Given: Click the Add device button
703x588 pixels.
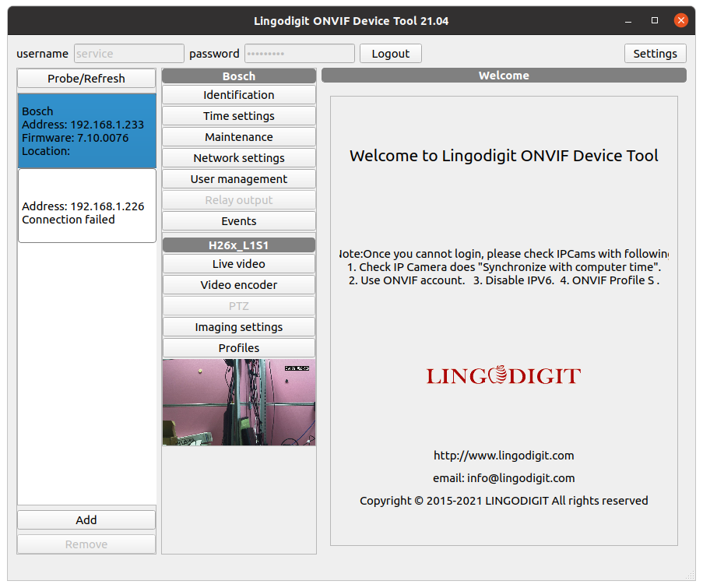Looking at the screenshot, I should coord(86,519).
